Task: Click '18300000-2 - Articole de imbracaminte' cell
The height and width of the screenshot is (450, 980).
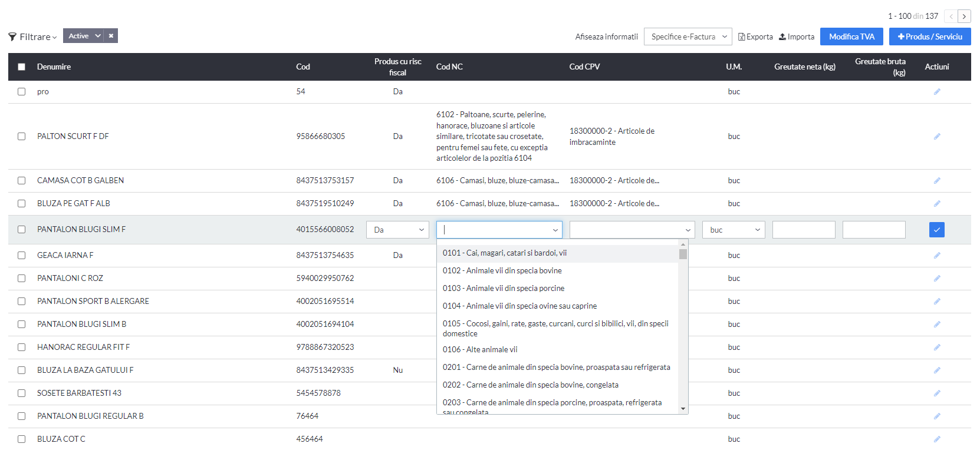Action: (612, 137)
